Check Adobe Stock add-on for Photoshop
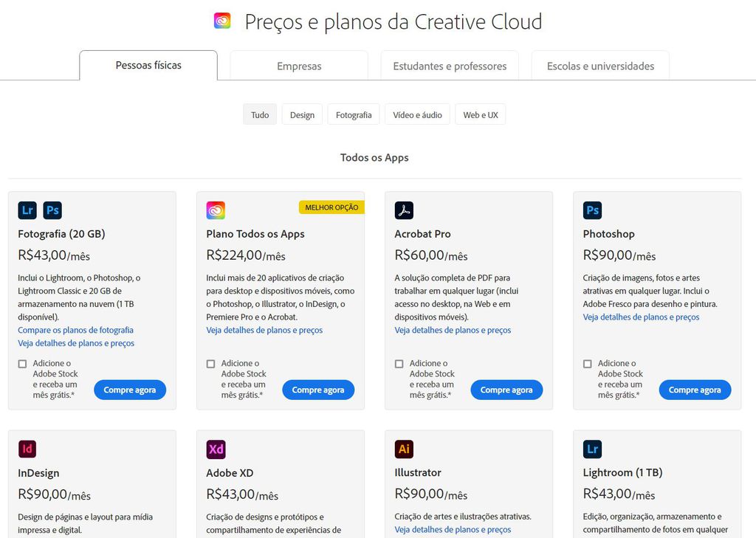Image resolution: width=756 pixels, height=538 pixels. tap(587, 364)
